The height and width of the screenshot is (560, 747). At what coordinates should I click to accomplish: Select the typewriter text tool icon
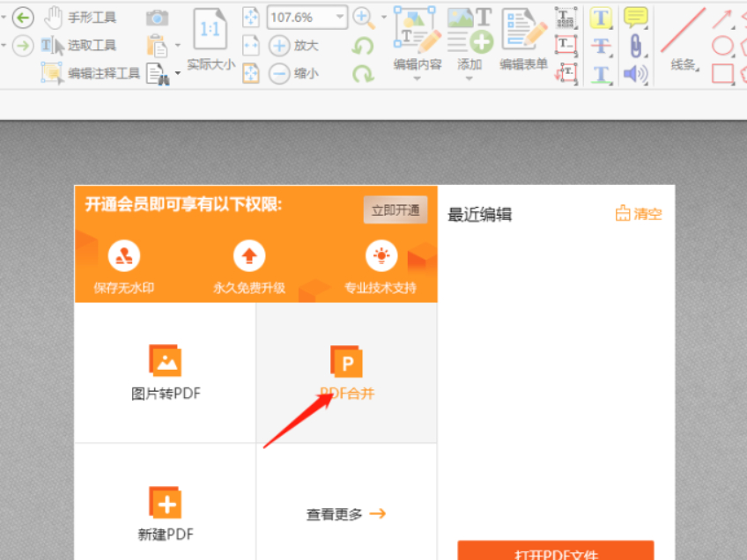click(566, 18)
